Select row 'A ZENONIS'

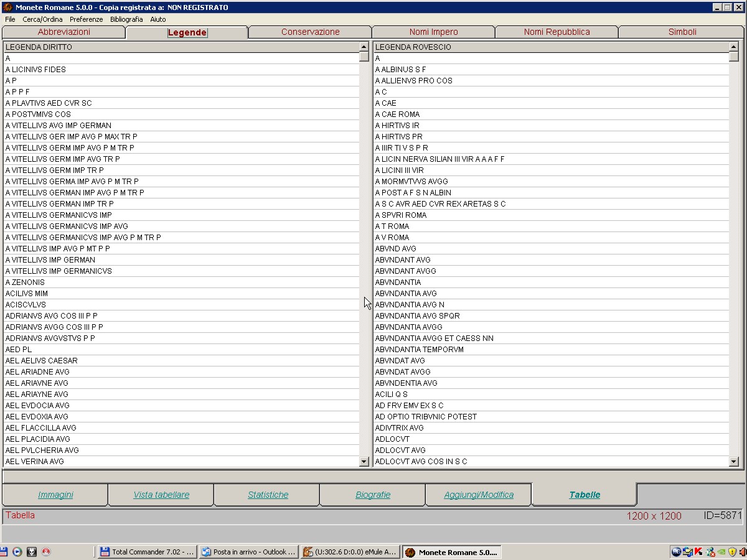[x=181, y=282]
